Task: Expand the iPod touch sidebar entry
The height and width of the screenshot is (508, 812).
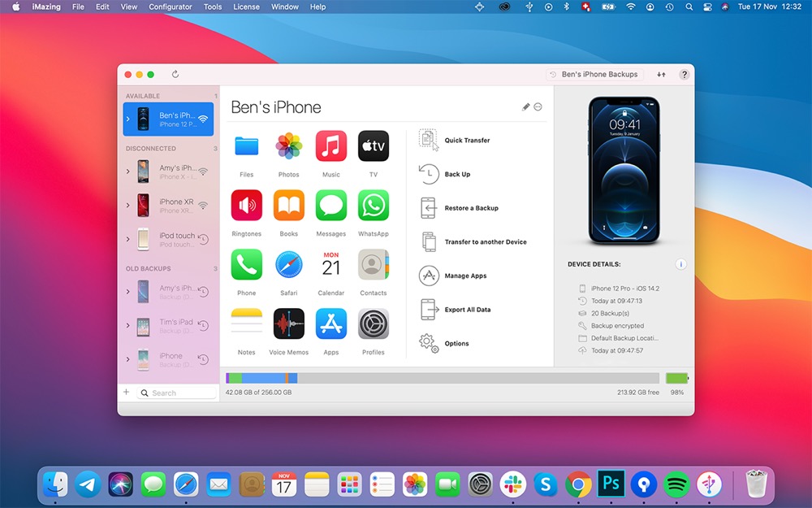Action: click(x=127, y=239)
